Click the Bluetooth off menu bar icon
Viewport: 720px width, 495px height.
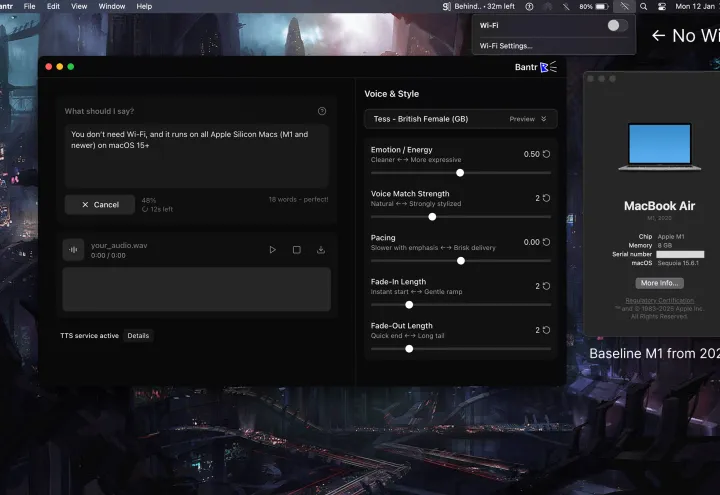(x=566, y=6)
